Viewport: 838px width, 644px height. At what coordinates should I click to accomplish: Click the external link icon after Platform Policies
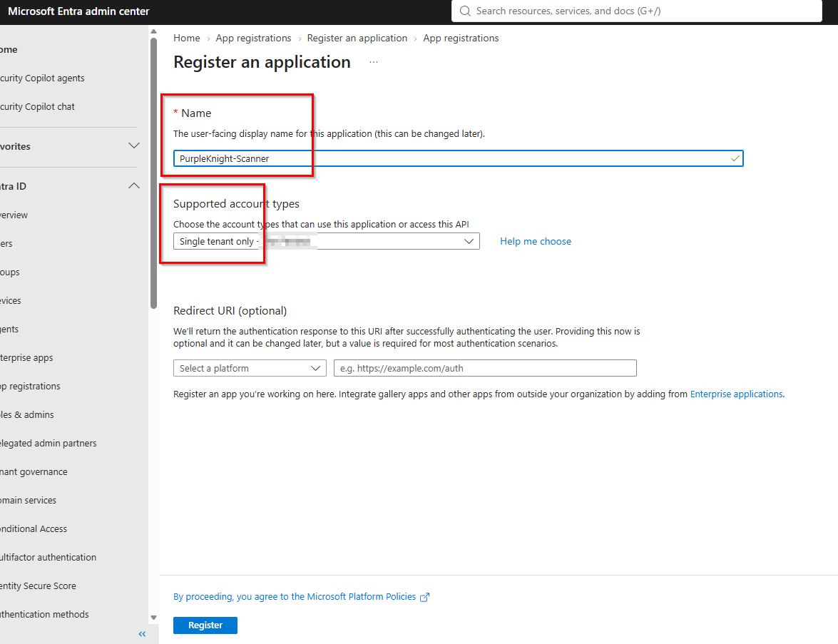point(425,597)
